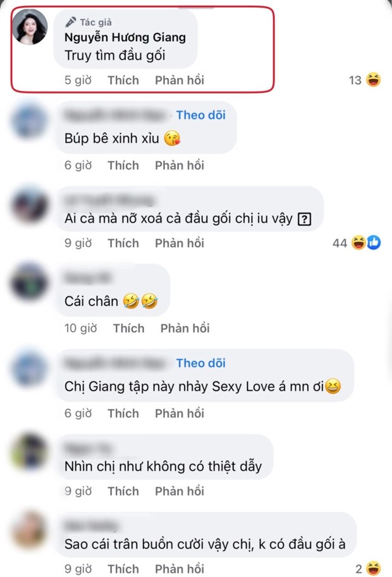Follow the author of the Sexy Love comment
Viewport: 392px width, 577px height.
tap(200, 363)
